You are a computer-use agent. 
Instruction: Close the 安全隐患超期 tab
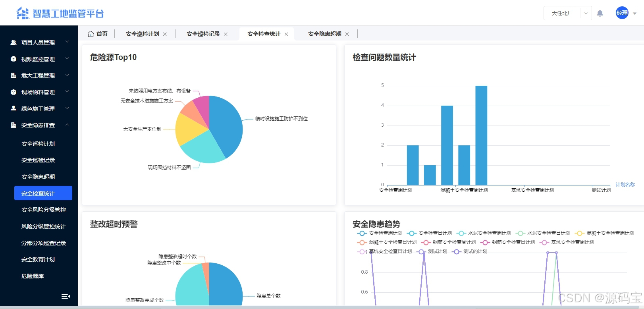[x=347, y=34]
